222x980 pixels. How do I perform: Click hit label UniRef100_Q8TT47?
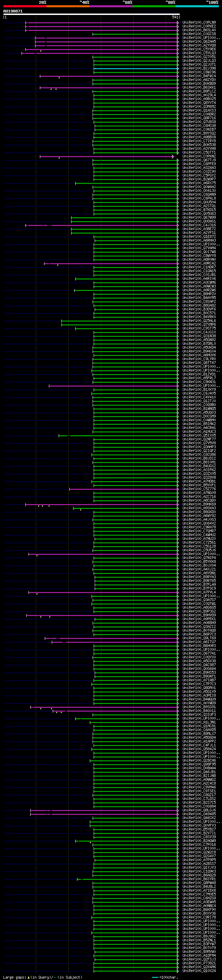pos(199,363)
